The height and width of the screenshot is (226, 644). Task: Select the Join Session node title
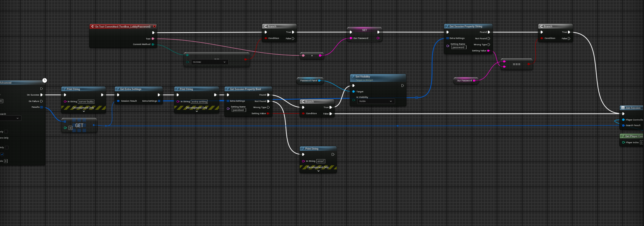tap(633, 108)
